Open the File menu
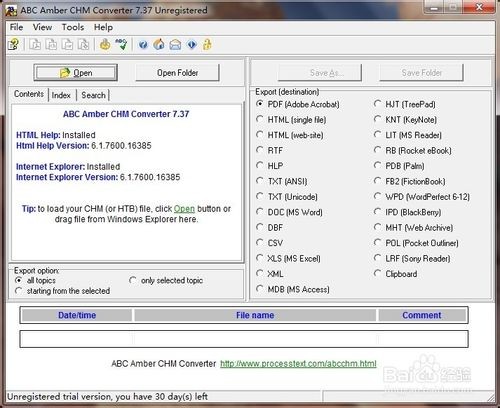Screen dimensions: 500x408 (16, 27)
